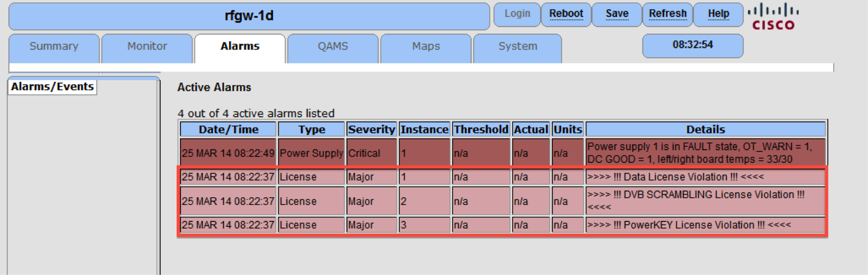Click the Login button
Screen dimensions: 868x275
517,14
